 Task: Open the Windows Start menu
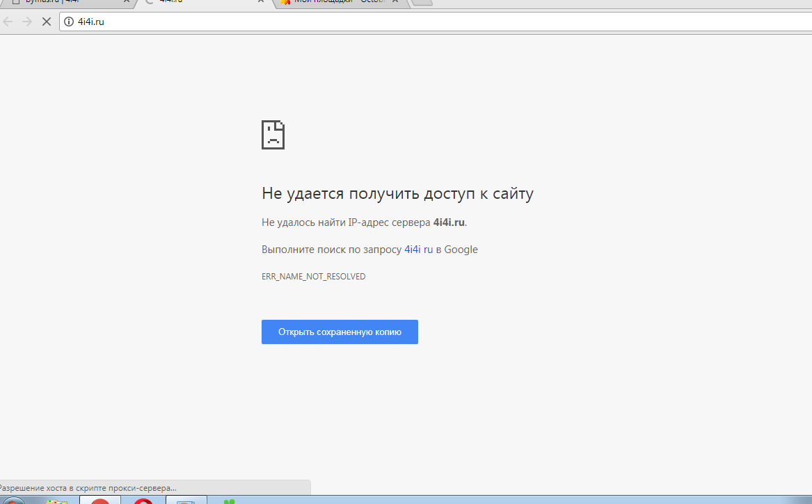point(13,501)
